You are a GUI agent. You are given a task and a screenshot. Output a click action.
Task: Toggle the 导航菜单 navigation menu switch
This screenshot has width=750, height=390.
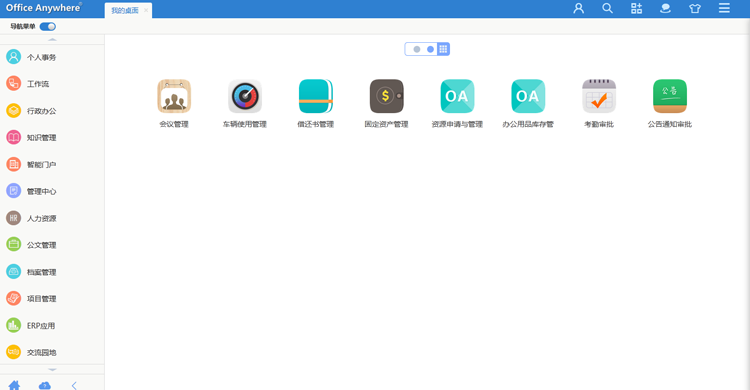(48, 27)
